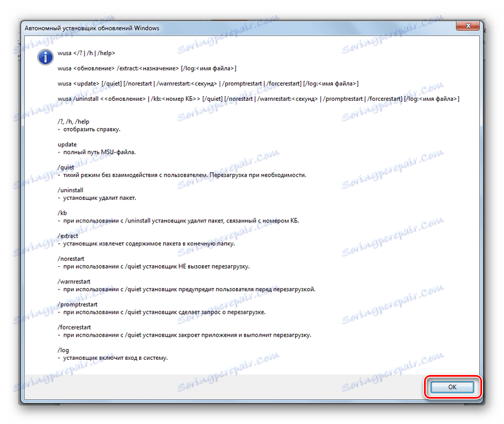Click the 'извлечет содержимое пакета' description
The image size is (504, 424).
click(146, 243)
